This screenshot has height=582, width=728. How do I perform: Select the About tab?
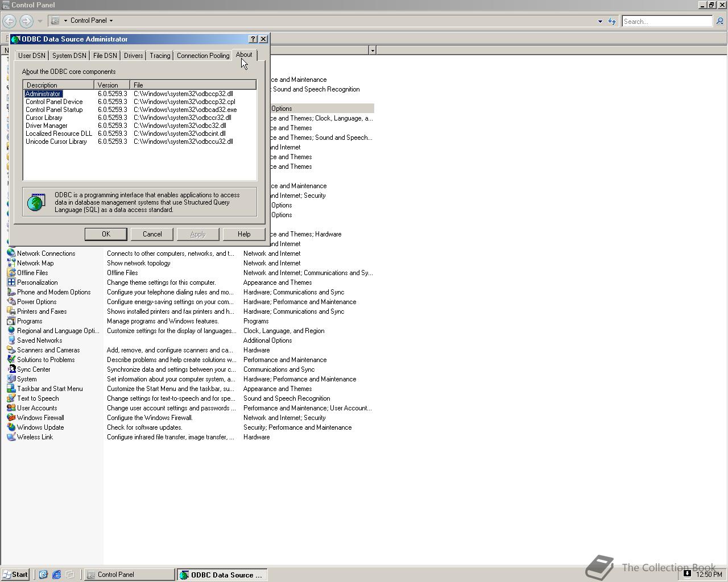click(x=244, y=55)
